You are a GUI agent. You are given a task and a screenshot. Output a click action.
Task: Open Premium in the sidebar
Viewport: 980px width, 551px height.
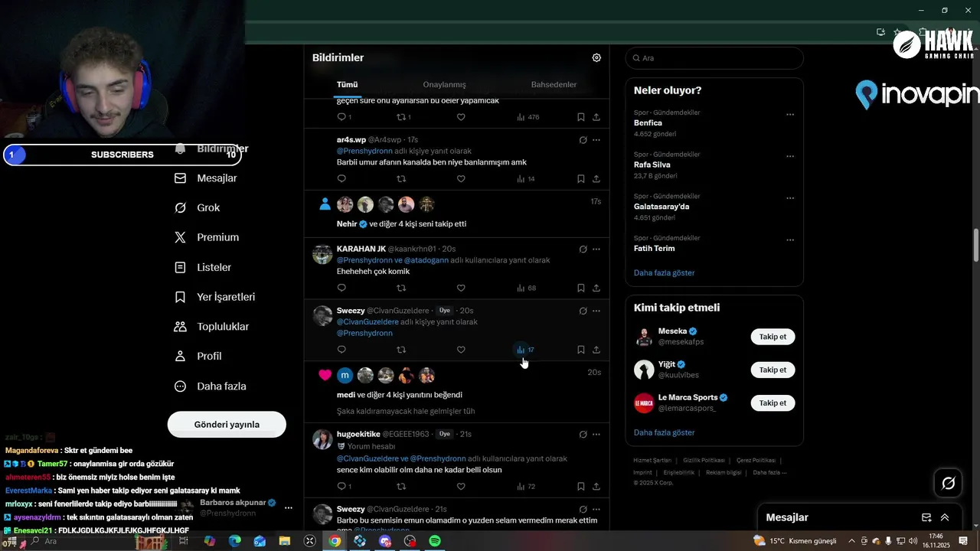tap(207, 237)
